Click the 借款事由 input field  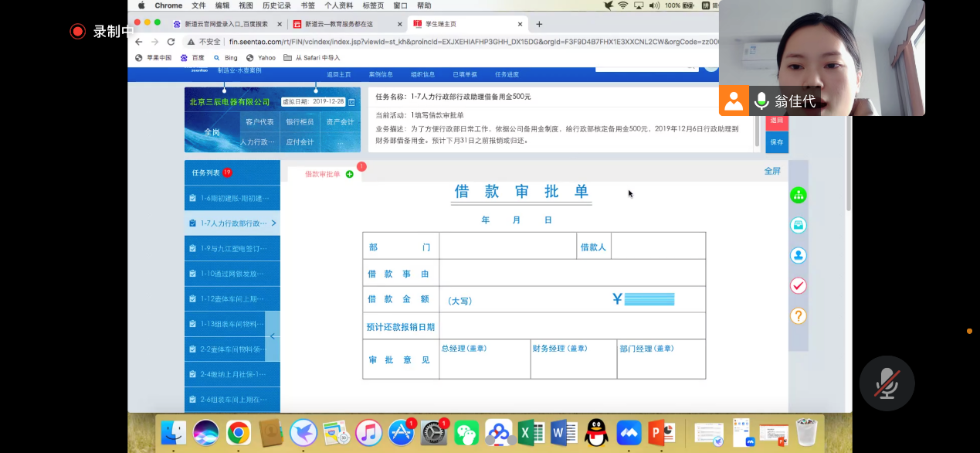(571, 274)
